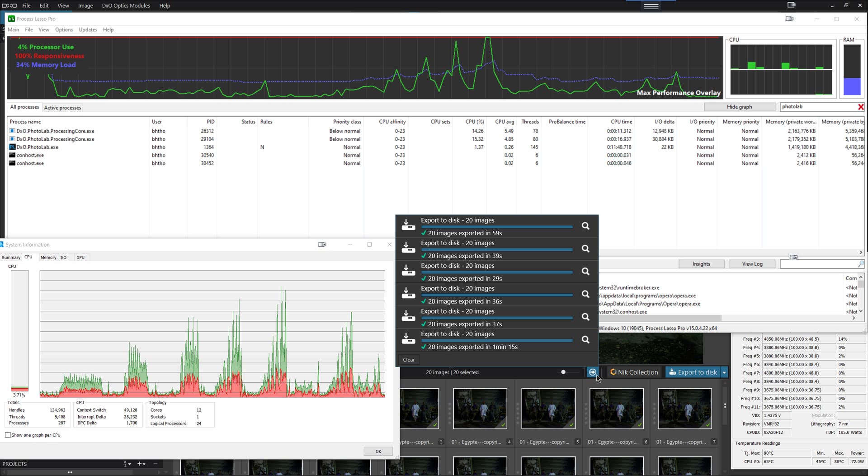Open the I/O tab in System Information

[x=63, y=257]
